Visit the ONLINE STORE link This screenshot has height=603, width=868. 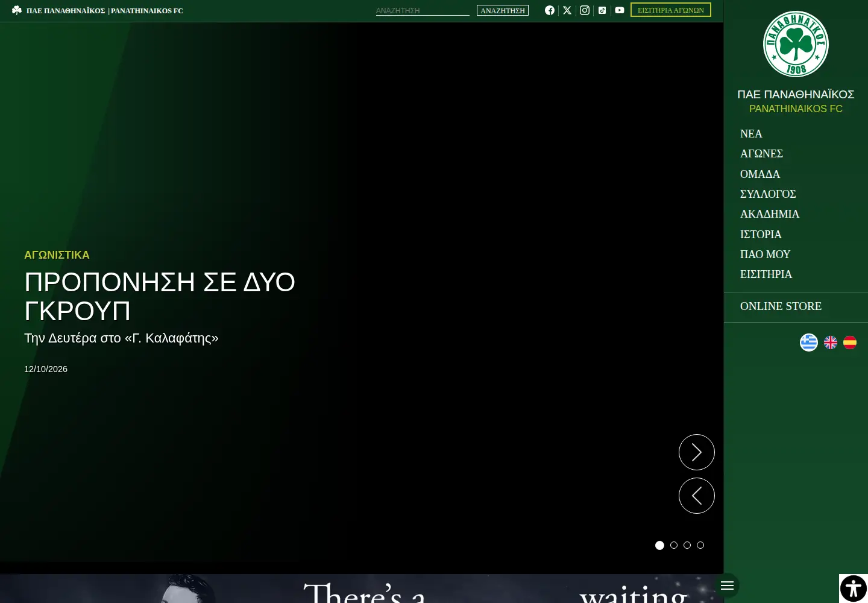781,306
